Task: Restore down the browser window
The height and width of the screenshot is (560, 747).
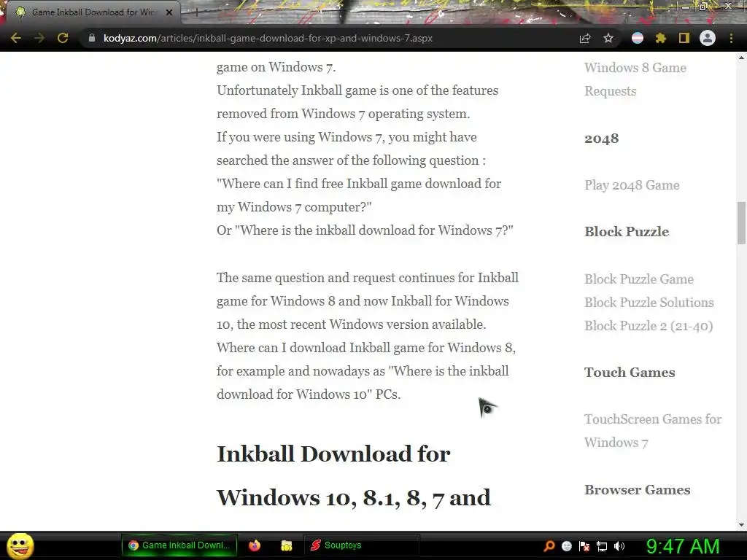Action: click(703, 6)
